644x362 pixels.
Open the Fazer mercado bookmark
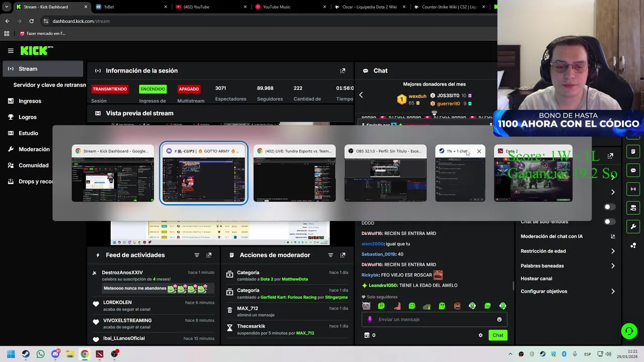(x=42, y=34)
